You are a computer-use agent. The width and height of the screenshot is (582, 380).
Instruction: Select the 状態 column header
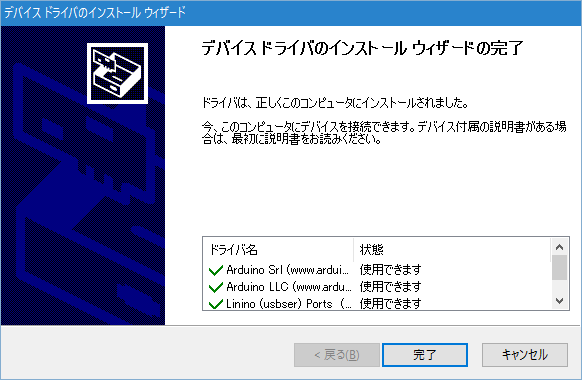452,250
